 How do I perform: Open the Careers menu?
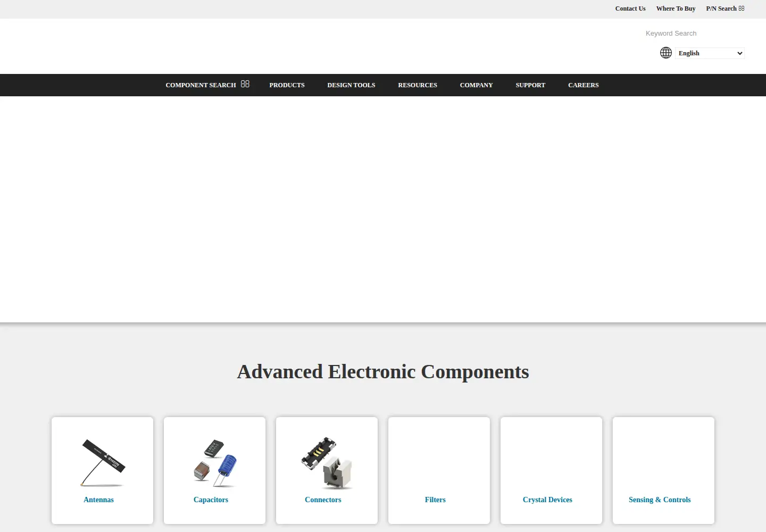click(x=583, y=85)
